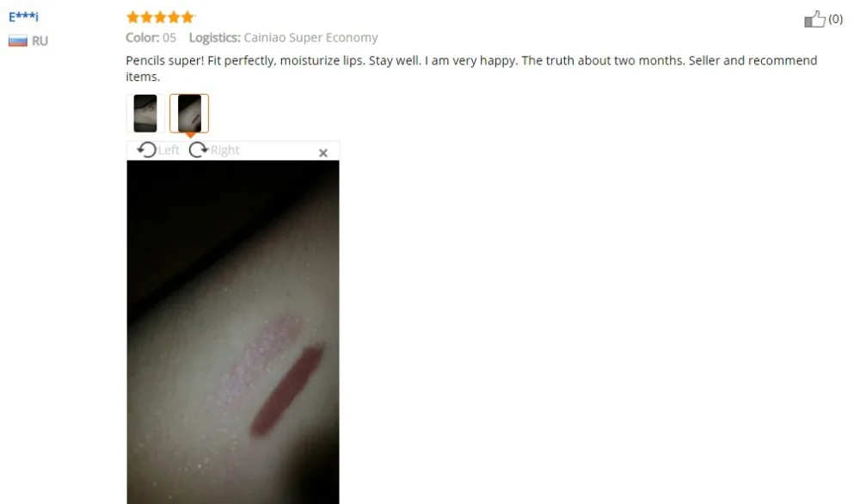The height and width of the screenshot is (504, 860).
Task: Click the dark red lipstick stroke in photo
Action: (x=287, y=390)
